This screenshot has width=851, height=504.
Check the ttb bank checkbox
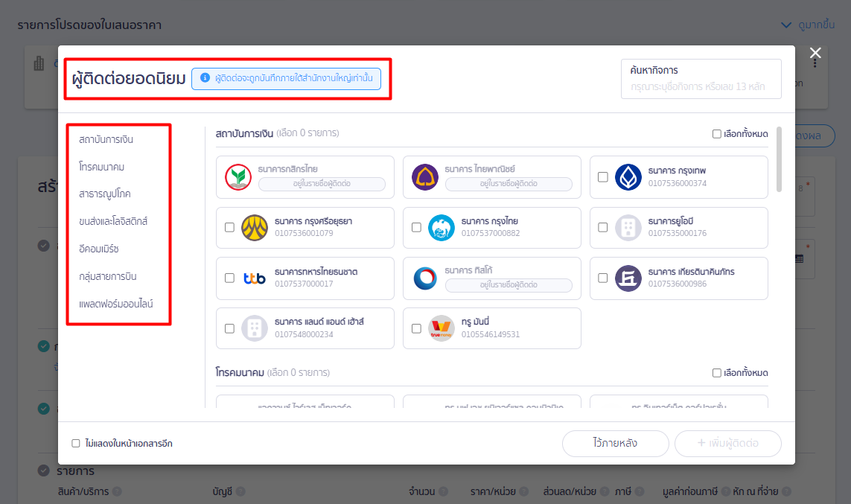229,278
